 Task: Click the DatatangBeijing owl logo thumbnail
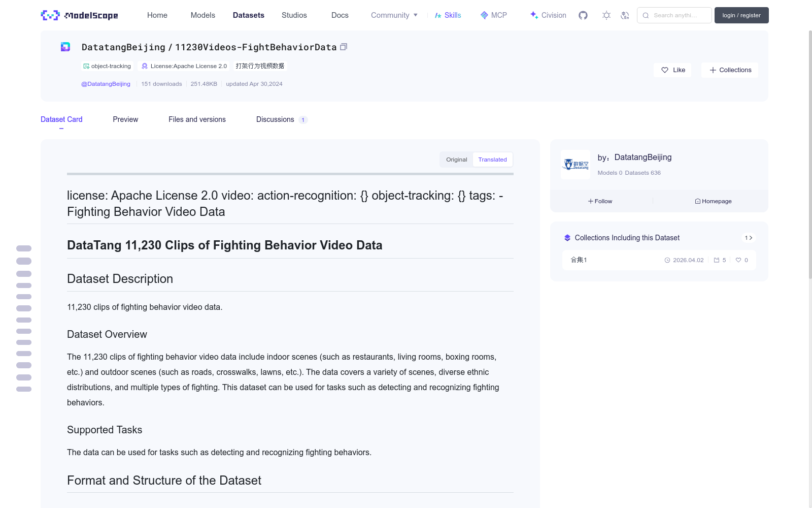[x=576, y=165]
